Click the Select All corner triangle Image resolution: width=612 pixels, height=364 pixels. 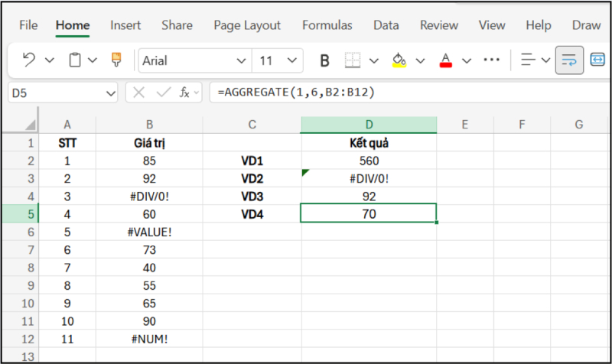(29, 124)
